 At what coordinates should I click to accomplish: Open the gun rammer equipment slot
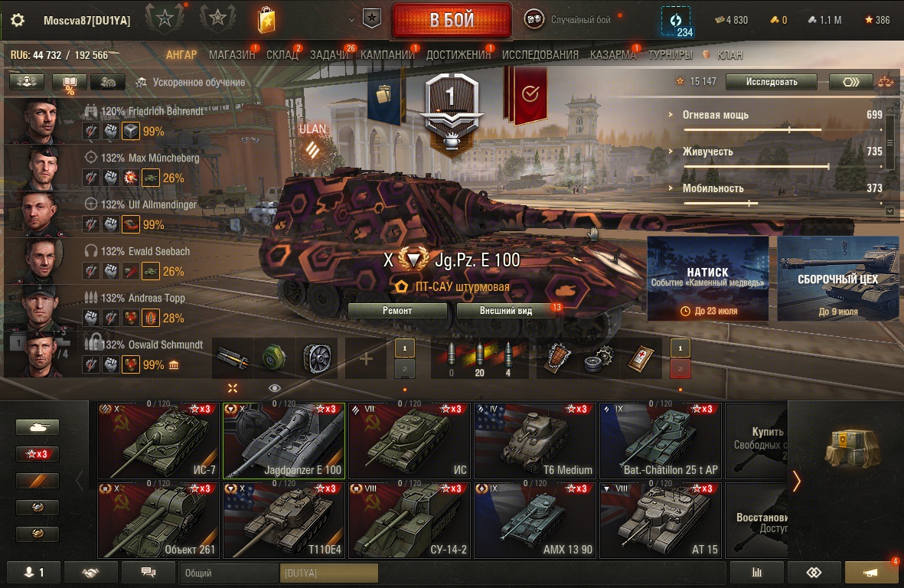[x=233, y=358]
